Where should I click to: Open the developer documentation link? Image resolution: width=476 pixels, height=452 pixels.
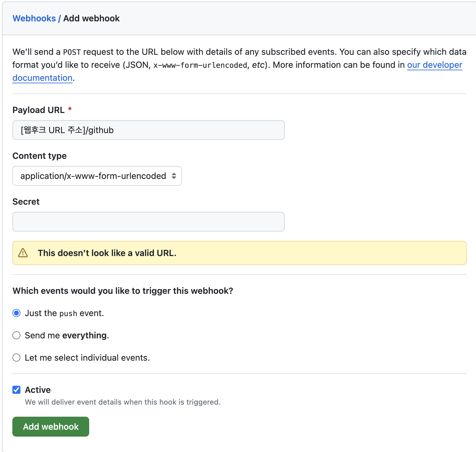434,65
